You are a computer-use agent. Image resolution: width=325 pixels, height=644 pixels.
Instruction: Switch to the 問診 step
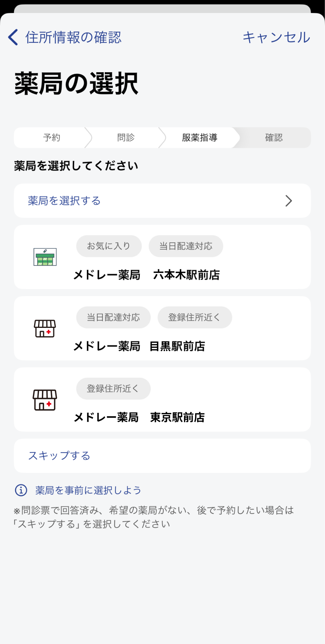coord(126,138)
